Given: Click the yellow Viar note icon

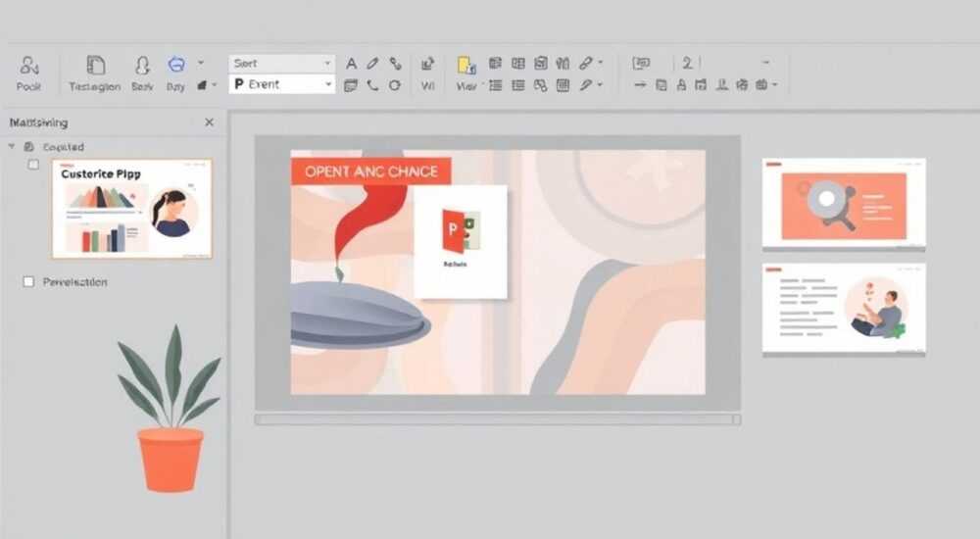Looking at the screenshot, I should [x=466, y=65].
